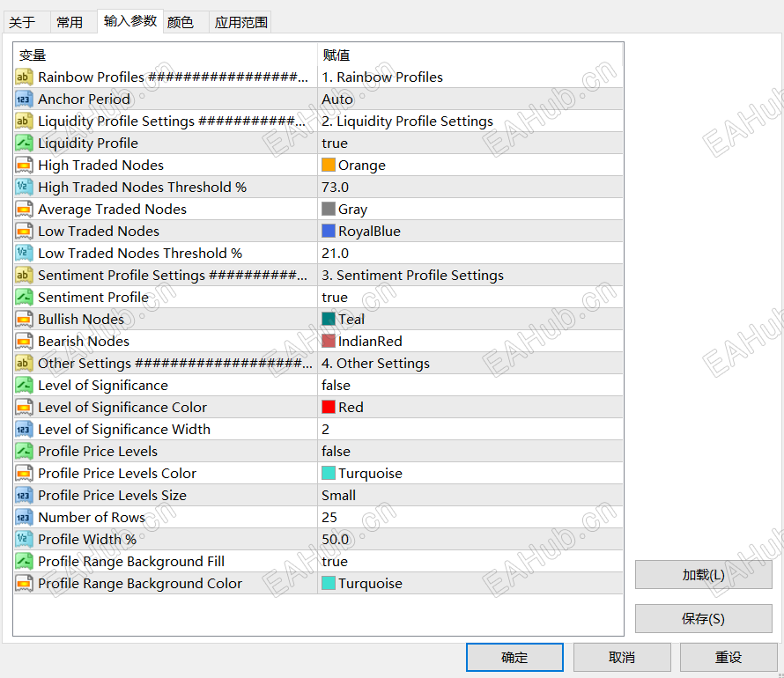Click the 保存(S) button

pyautogui.click(x=703, y=618)
